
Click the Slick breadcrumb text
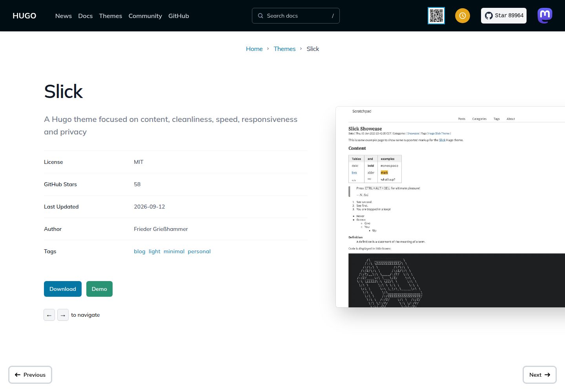[313, 49]
